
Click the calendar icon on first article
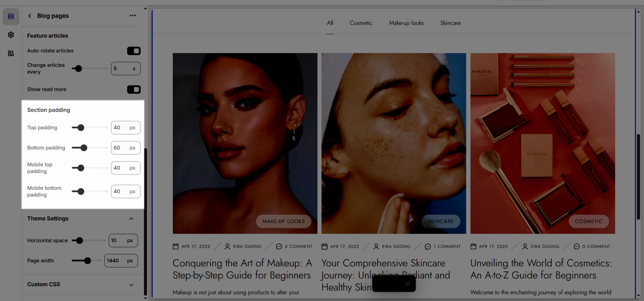[175, 247]
